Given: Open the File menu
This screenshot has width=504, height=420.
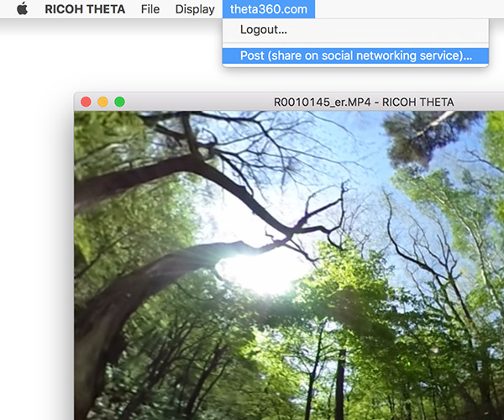Looking at the screenshot, I should pyautogui.click(x=150, y=9).
